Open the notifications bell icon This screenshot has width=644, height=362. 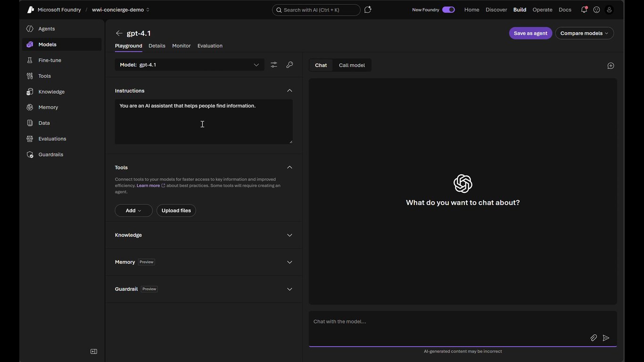[x=584, y=9]
